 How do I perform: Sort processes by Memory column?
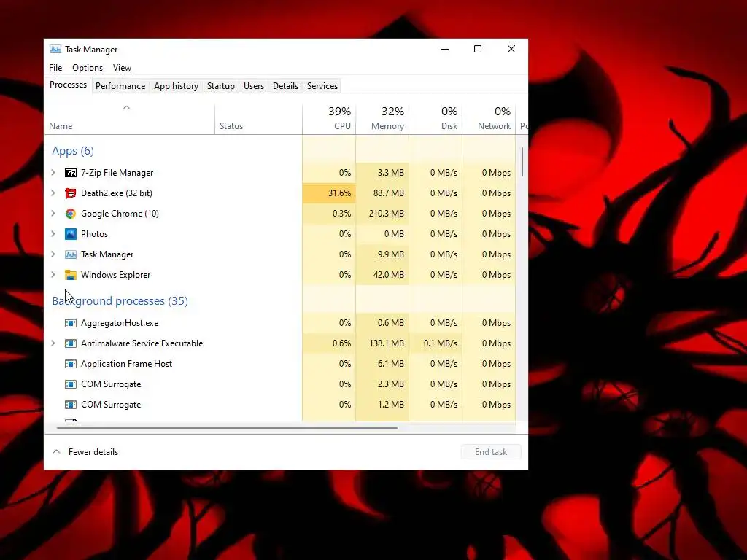[382, 119]
